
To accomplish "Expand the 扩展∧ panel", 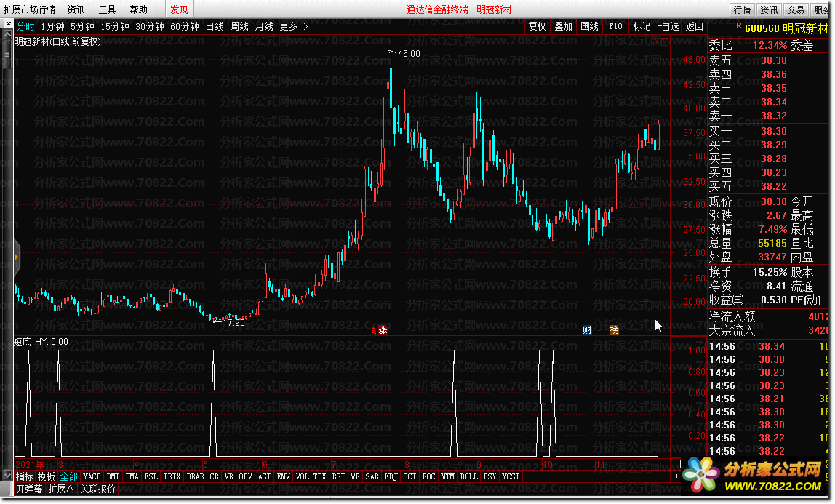I will (60, 489).
